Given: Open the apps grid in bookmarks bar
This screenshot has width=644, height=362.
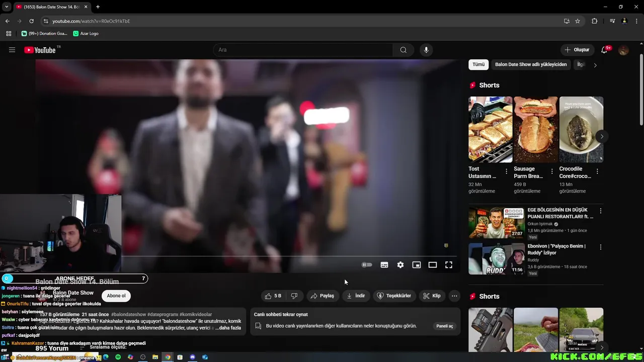Looking at the screenshot, I should (x=9, y=33).
